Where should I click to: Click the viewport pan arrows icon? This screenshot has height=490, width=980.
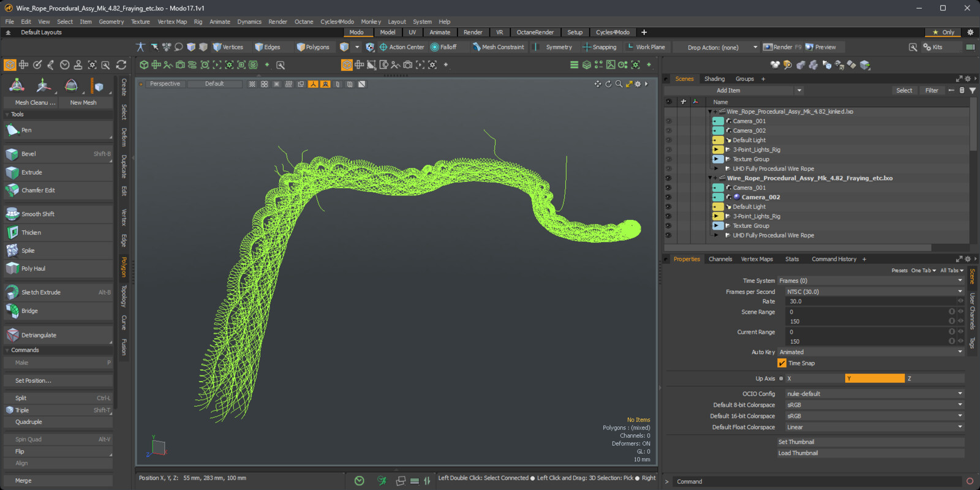[x=598, y=84]
